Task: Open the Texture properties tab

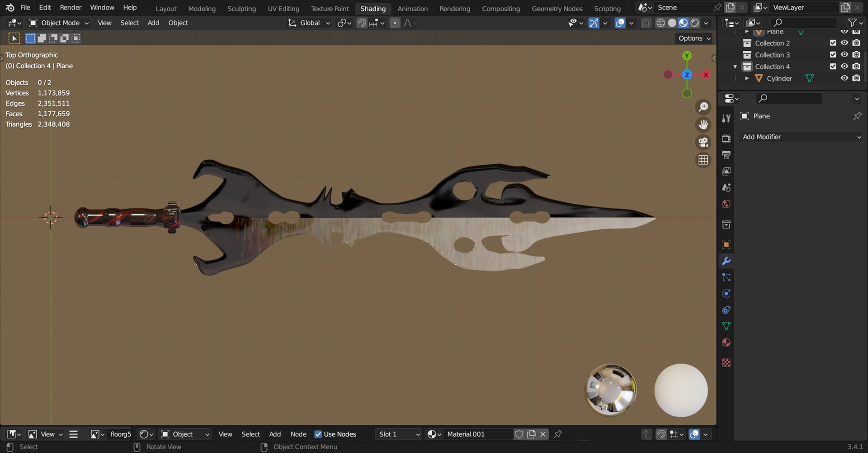Action: coord(726,362)
